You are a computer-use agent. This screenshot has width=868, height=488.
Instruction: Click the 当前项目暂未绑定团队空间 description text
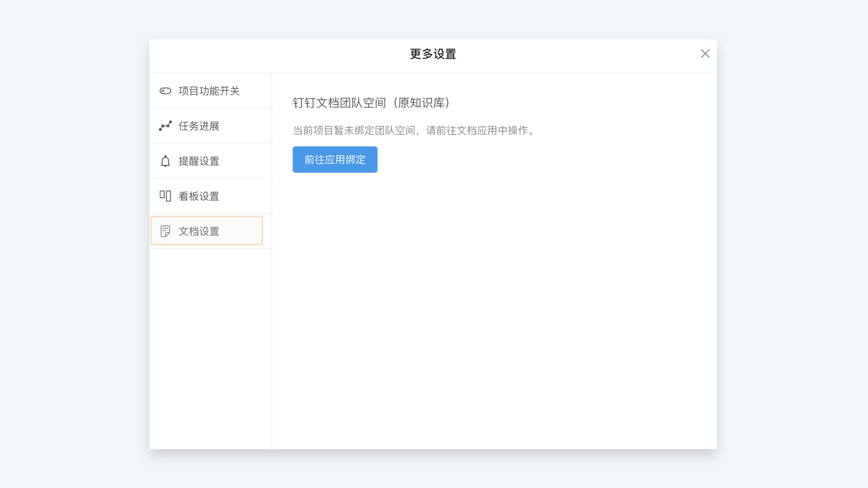(x=414, y=131)
